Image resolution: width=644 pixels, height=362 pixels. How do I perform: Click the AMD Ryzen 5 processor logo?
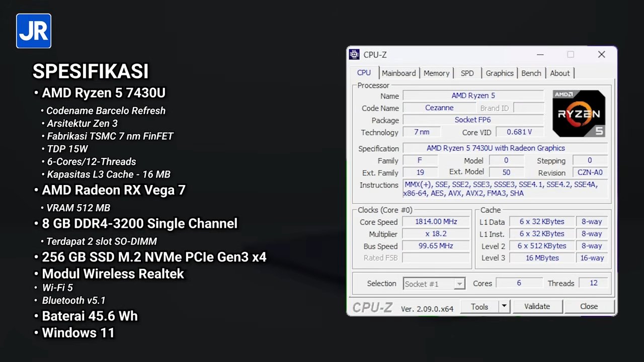coord(579,114)
